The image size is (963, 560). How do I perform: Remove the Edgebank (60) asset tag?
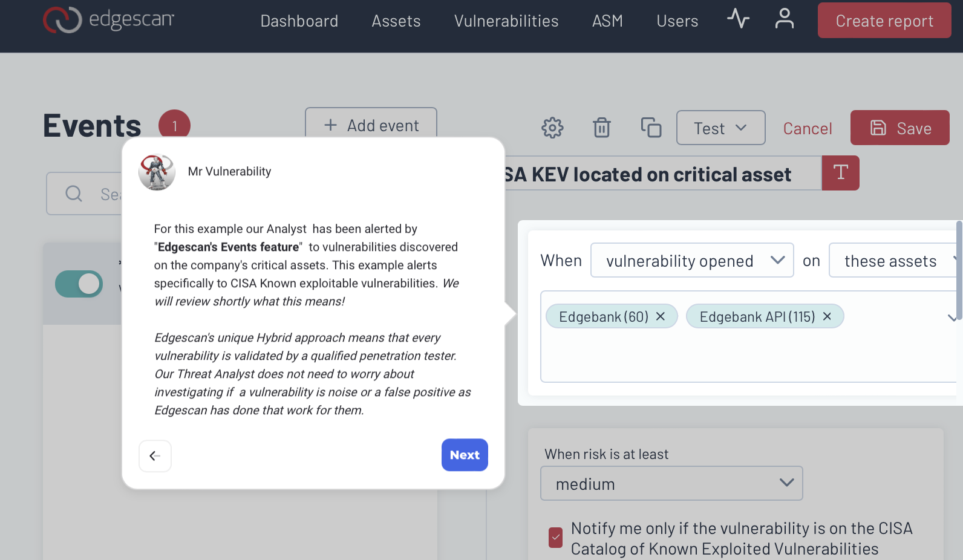(661, 316)
